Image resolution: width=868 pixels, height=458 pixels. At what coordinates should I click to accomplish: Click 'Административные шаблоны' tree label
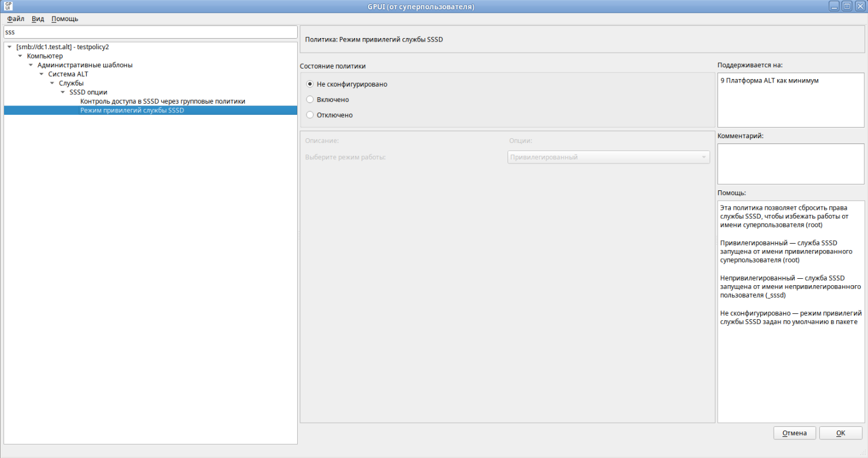[x=85, y=65]
